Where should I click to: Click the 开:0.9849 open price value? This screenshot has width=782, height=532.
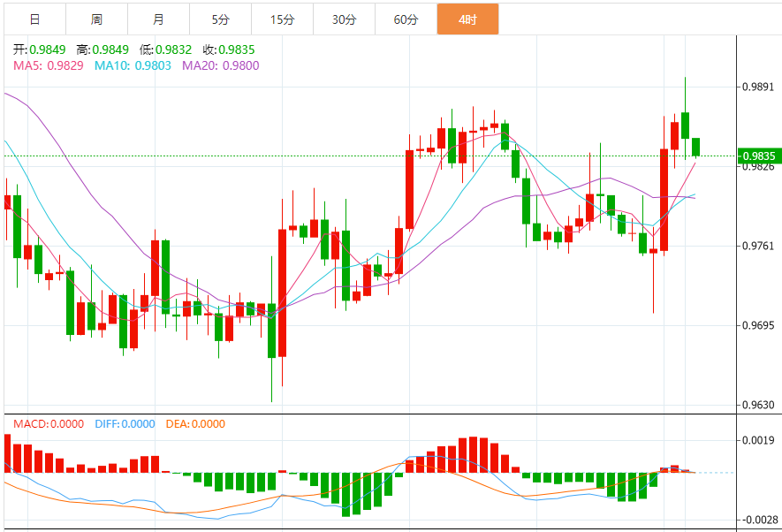pos(40,49)
